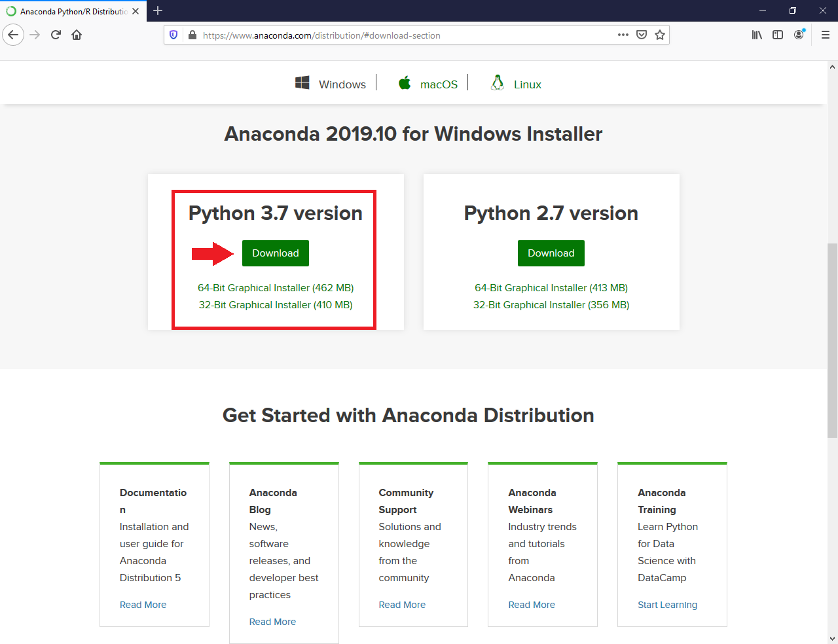838x644 pixels.
Task: Click the Anaconda Blog card heading
Action: click(273, 501)
